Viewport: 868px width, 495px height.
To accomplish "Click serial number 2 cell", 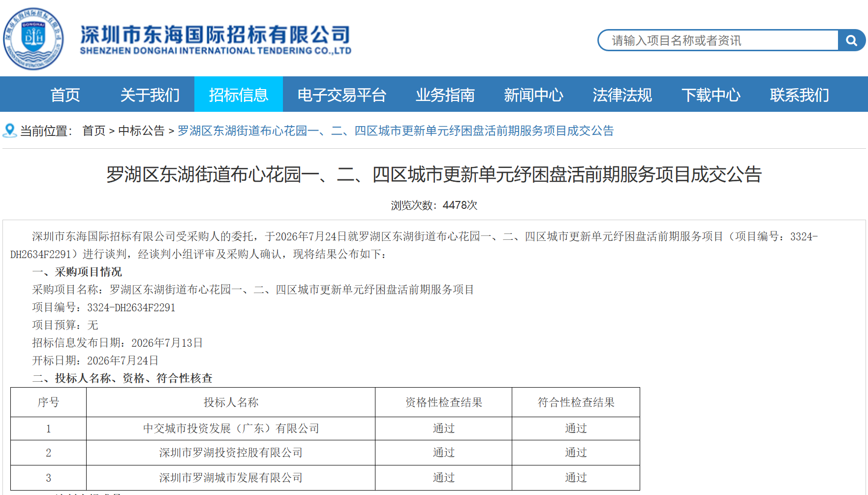I will tap(49, 453).
